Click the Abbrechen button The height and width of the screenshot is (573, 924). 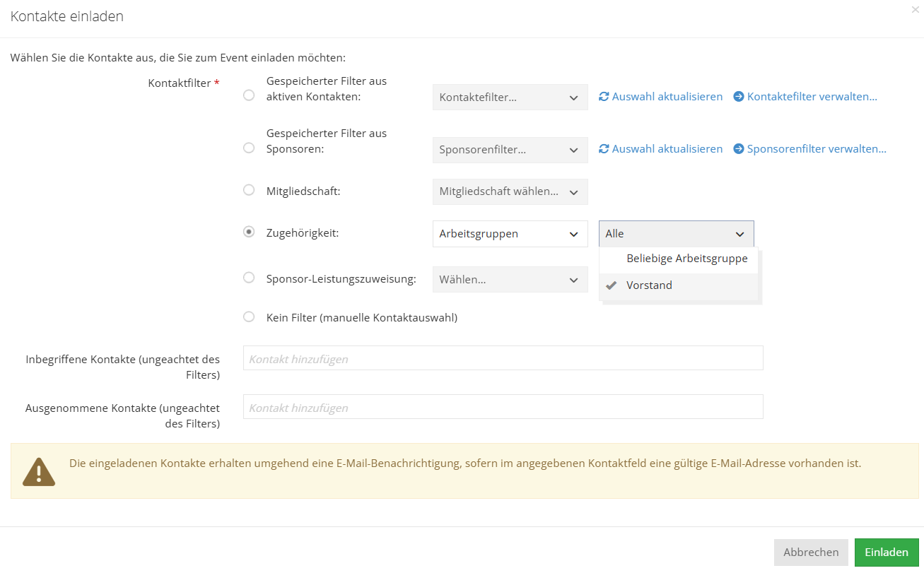(x=810, y=553)
